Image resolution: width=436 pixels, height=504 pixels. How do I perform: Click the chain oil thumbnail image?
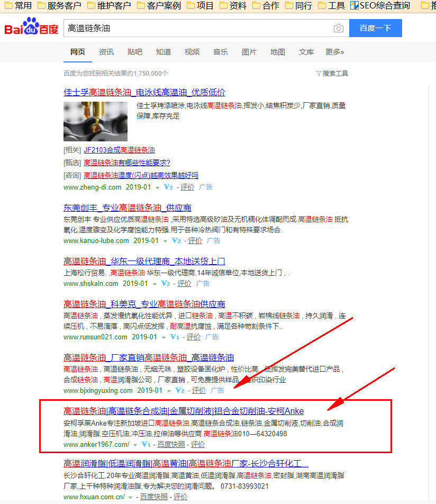95,122
